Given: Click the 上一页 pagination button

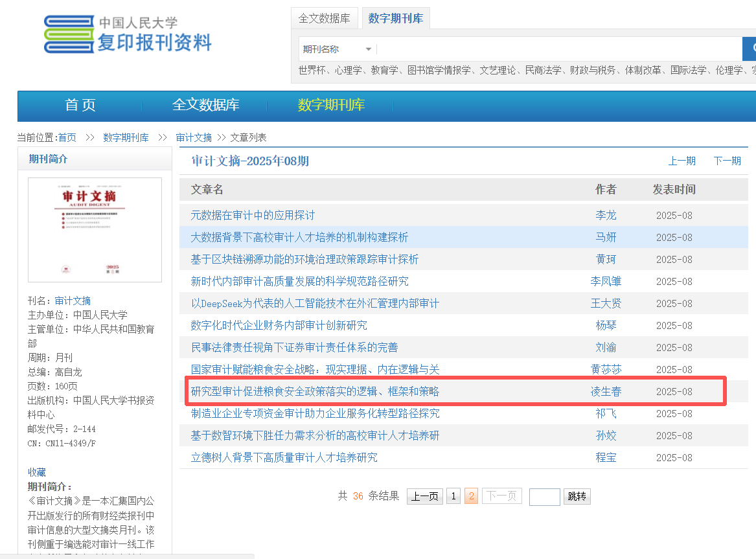Looking at the screenshot, I should pos(424,497).
